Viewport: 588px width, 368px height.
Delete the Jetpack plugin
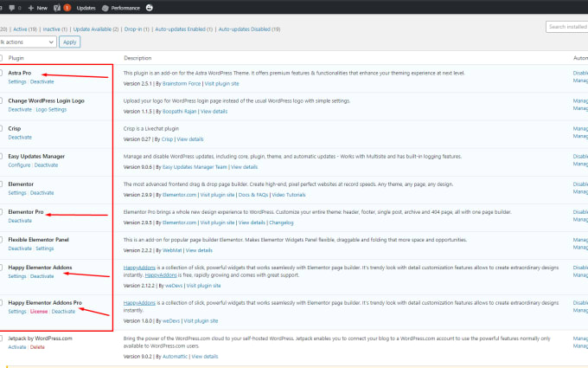tap(37, 347)
